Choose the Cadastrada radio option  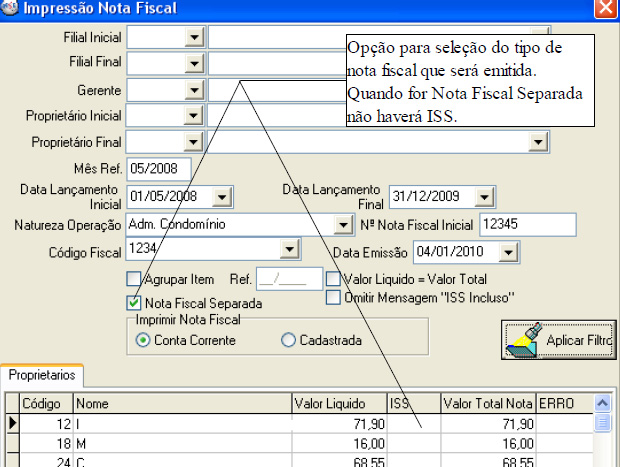click(288, 340)
